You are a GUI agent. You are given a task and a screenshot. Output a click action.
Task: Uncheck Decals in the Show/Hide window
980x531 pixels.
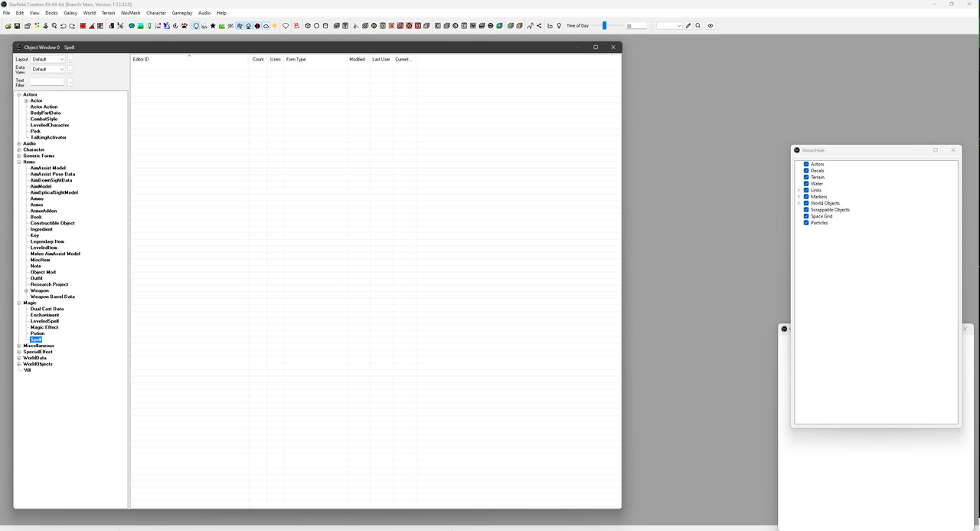click(806, 171)
